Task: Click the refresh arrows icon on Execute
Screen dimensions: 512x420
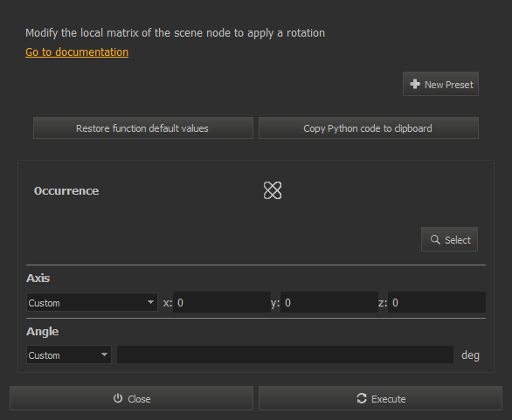Action: click(362, 398)
